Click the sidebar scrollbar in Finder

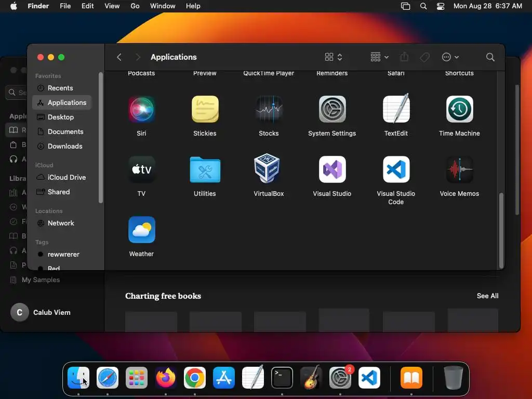100,137
